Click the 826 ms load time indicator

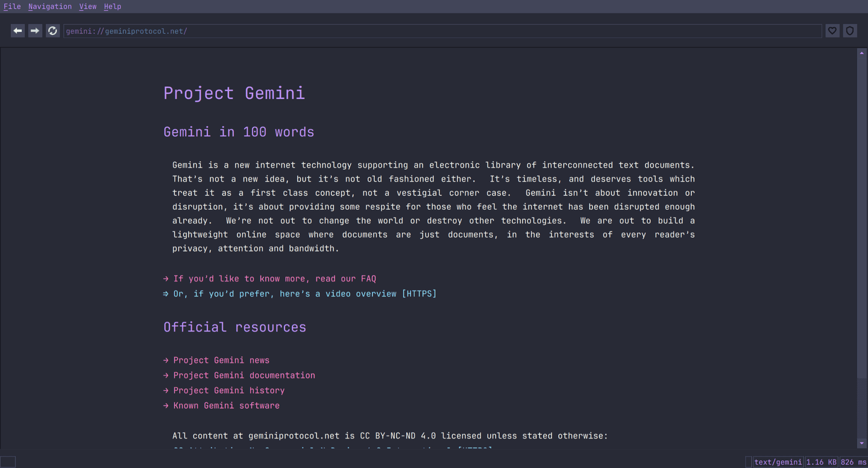point(853,462)
